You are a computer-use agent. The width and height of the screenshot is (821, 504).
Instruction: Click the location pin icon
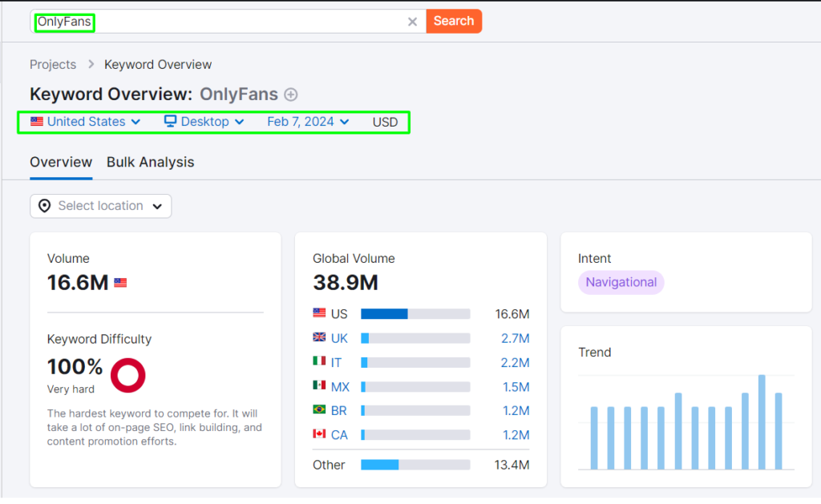coord(45,206)
